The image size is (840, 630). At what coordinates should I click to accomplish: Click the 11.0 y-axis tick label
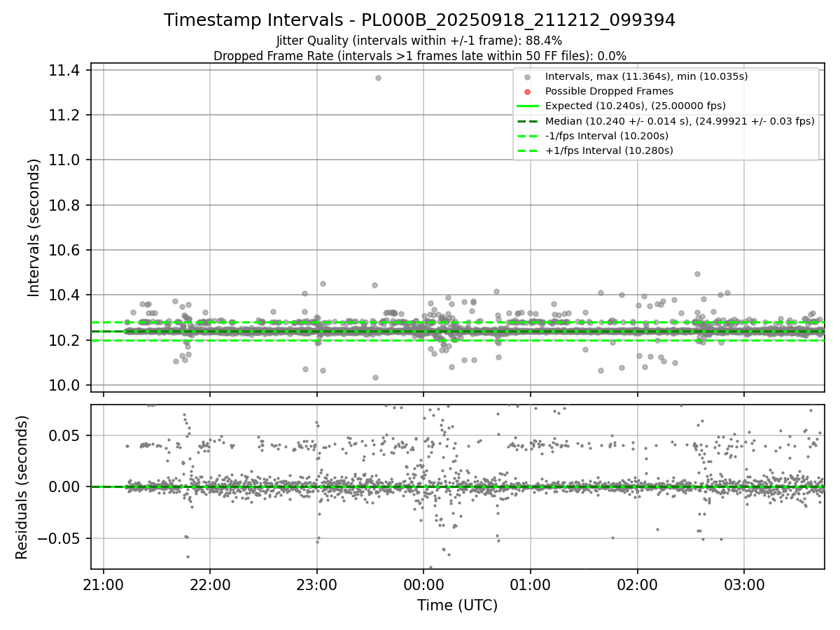click(64, 160)
